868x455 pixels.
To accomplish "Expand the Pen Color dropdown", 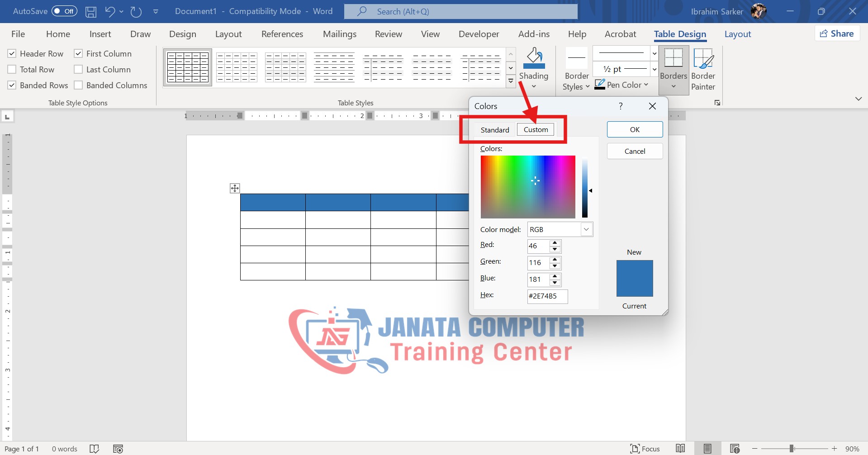I will click(x=646, y=85).
